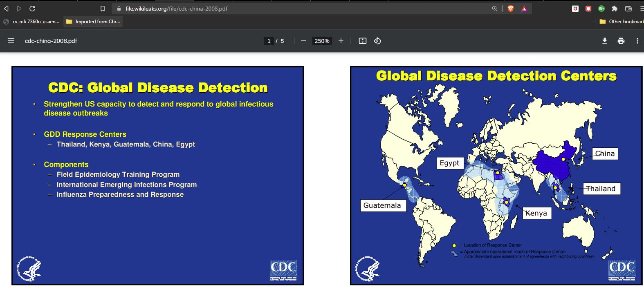Open the zoom magnifier in address bar
Viewport: 644px width, 287px height.
[494, 9]
